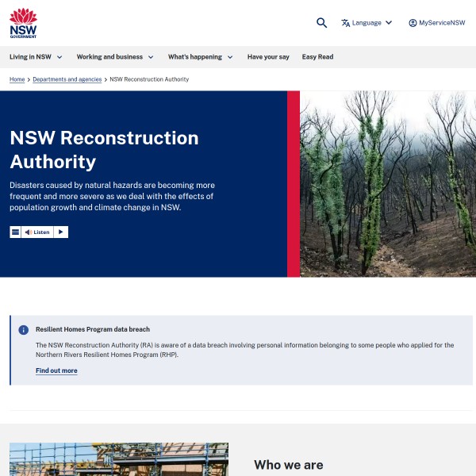Click the burnt forest hero image

point(388,183)
